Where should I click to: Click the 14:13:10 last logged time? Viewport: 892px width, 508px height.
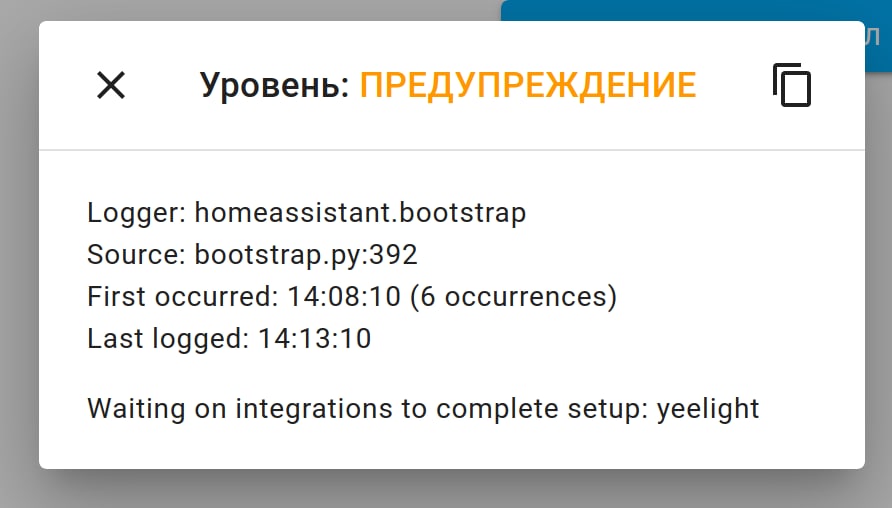(314, 339)
